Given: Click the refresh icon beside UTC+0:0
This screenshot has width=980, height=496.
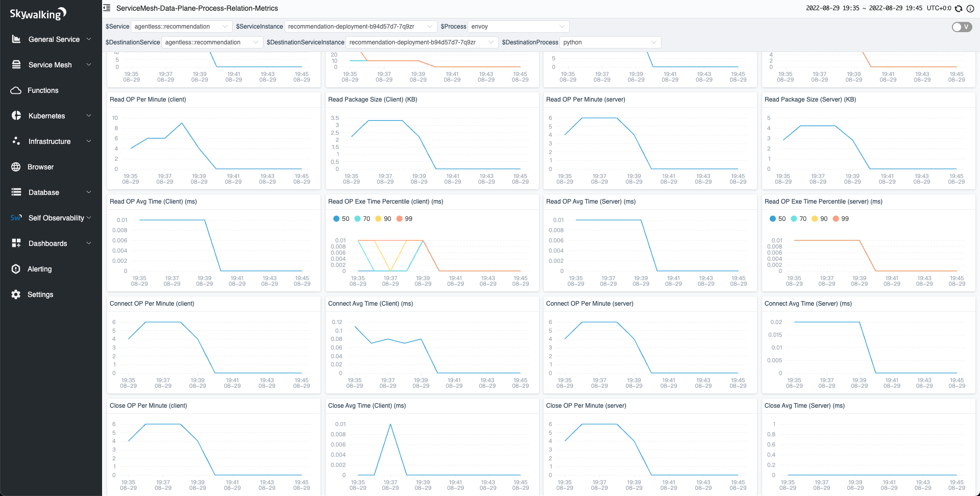Looking at the screenshot, I should point(959,9).
